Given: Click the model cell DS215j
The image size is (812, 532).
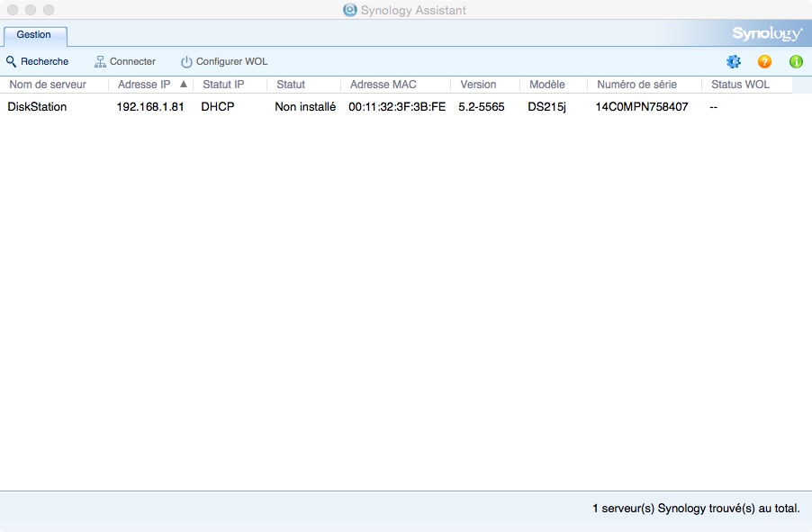Looking at the screenshot, I should (546, 107).
